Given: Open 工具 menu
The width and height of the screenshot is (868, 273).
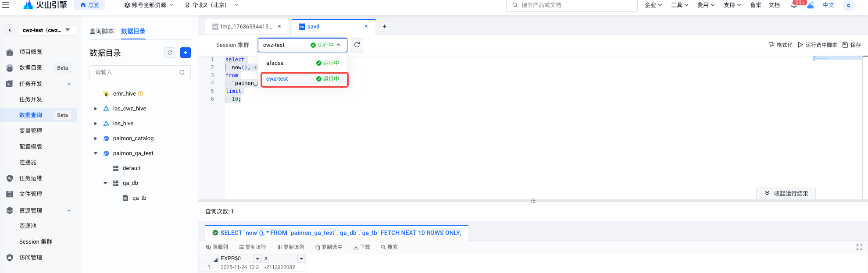Looking at the screenshot, I should point(679,5).
